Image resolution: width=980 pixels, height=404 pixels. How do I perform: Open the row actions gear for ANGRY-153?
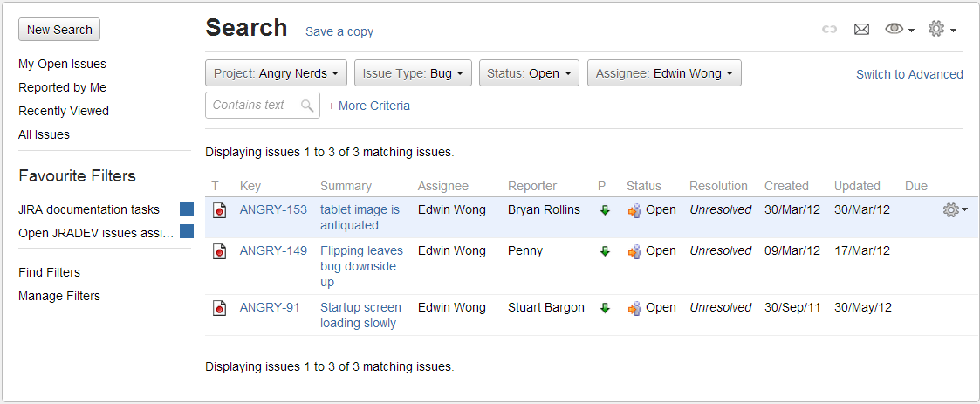click(955, 210)
